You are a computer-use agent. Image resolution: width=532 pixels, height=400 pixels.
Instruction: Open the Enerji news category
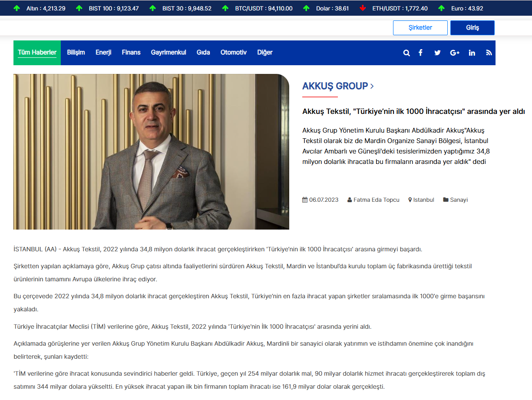coord(103,53)
